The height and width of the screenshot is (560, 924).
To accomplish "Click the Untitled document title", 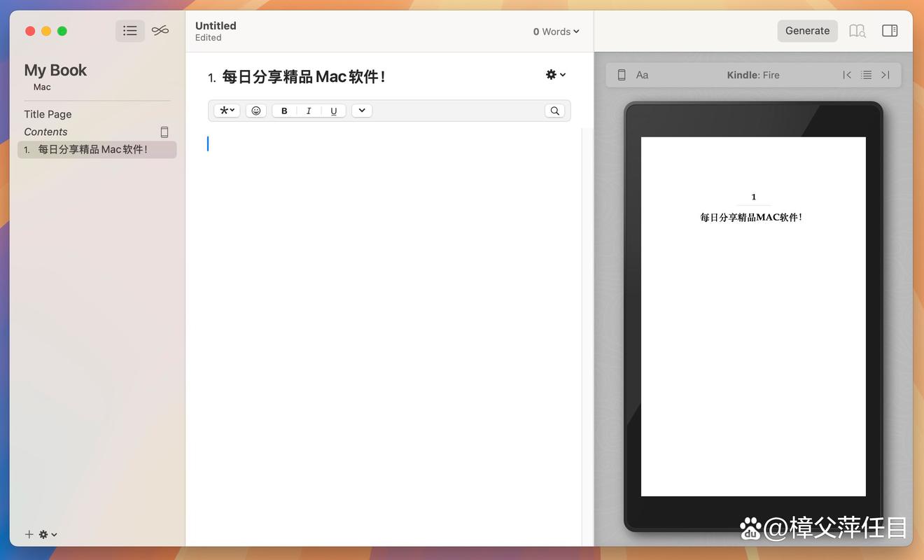I will tap(216, 26).
